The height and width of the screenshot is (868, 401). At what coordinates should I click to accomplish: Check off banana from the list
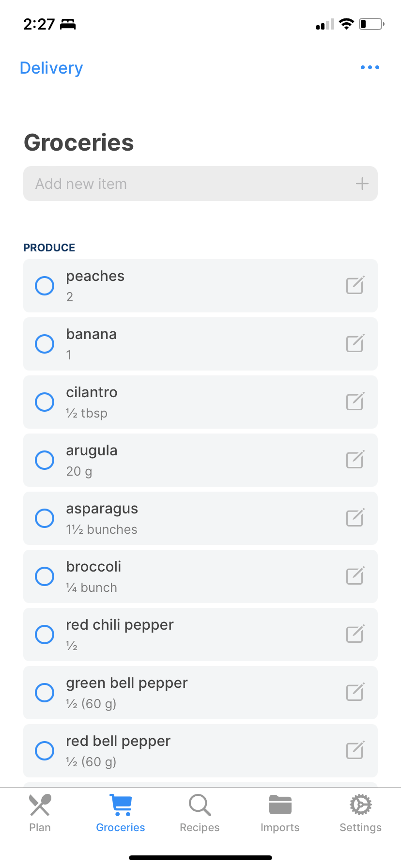coord(45,344)
